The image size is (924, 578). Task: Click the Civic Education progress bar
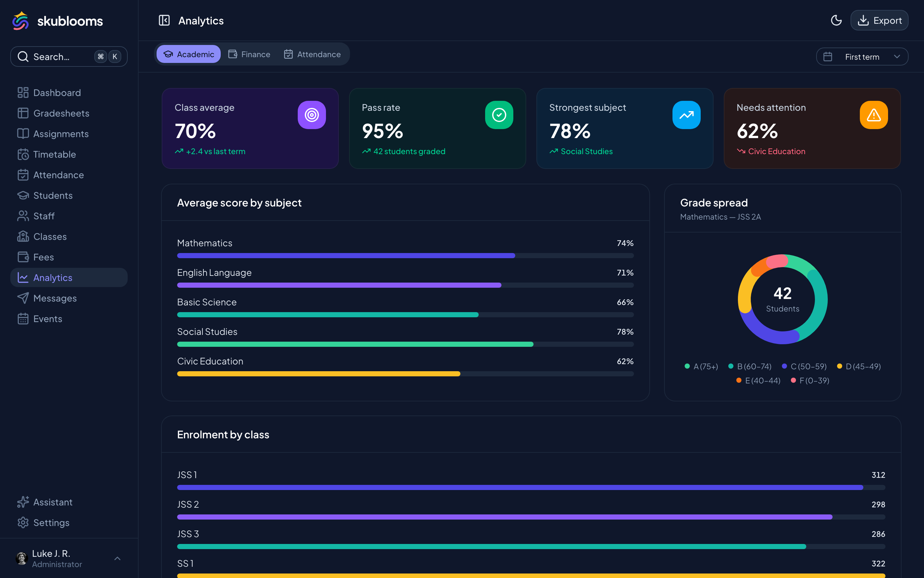406,374
